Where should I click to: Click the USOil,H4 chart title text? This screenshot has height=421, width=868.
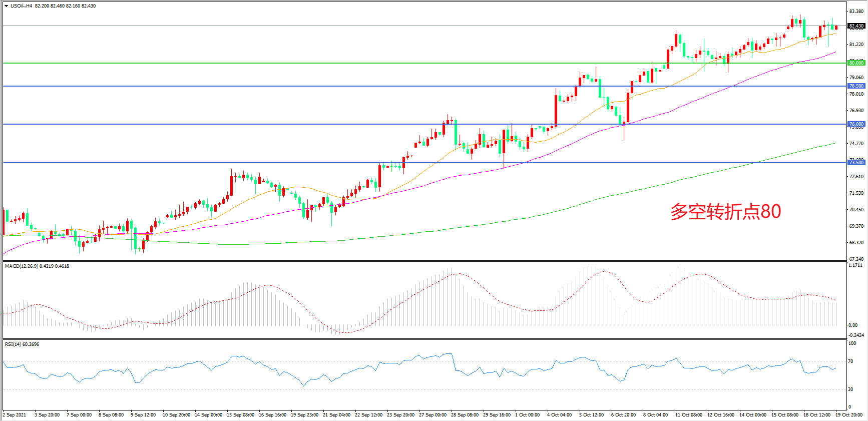click(x=21, y=6)
